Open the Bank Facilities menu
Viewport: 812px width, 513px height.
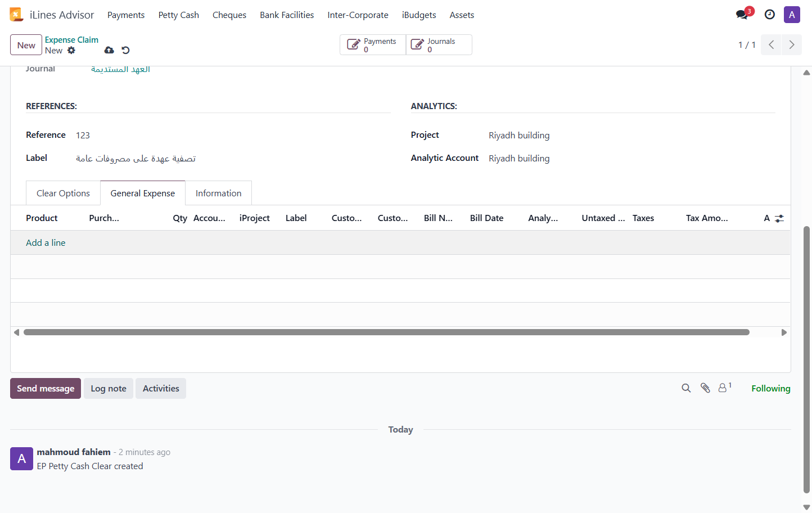coord(287,15)
